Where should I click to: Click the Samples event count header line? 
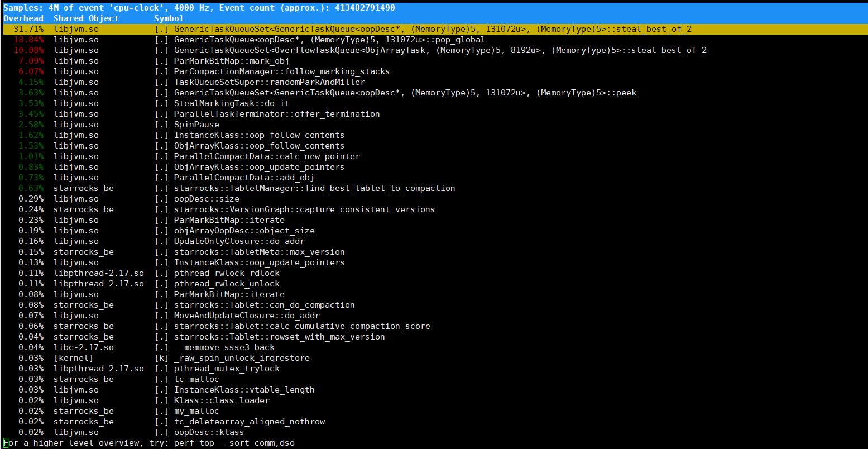[x=199, y=8]
